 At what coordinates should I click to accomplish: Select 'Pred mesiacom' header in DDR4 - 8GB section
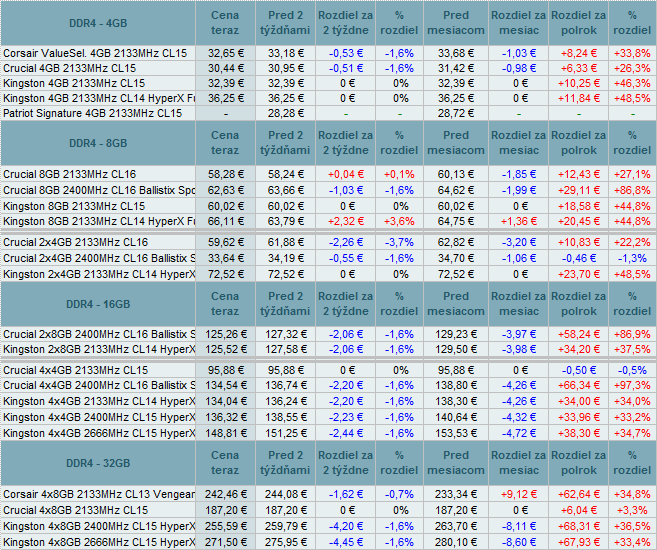[456, 143]
